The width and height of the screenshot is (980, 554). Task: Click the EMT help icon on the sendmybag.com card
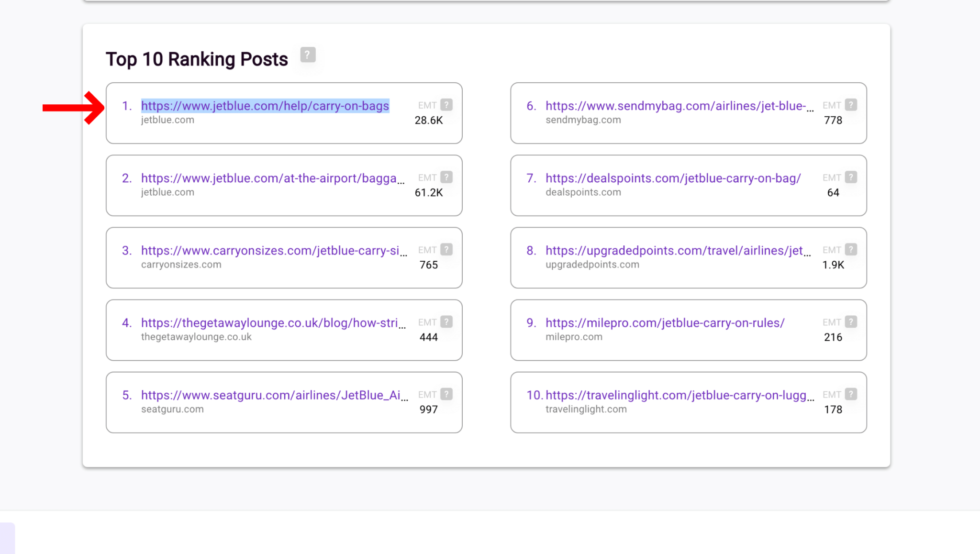(x=851, y=104)
